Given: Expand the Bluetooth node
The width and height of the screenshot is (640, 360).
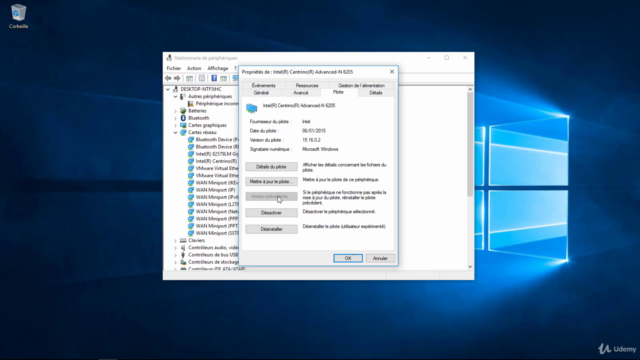Looking at the screenshot, I should (175, 118).
